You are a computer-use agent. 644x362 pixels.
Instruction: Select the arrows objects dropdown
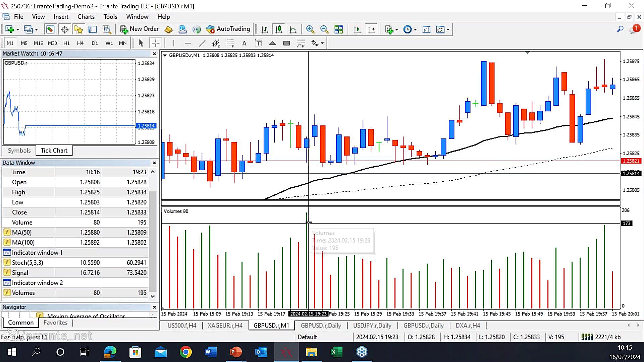[317, 43]
